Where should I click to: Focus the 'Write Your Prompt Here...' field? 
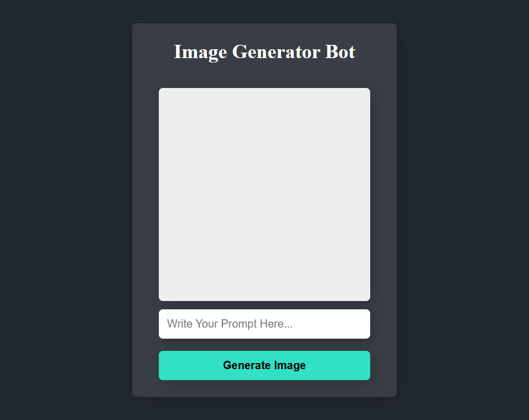tap(264, 324)
